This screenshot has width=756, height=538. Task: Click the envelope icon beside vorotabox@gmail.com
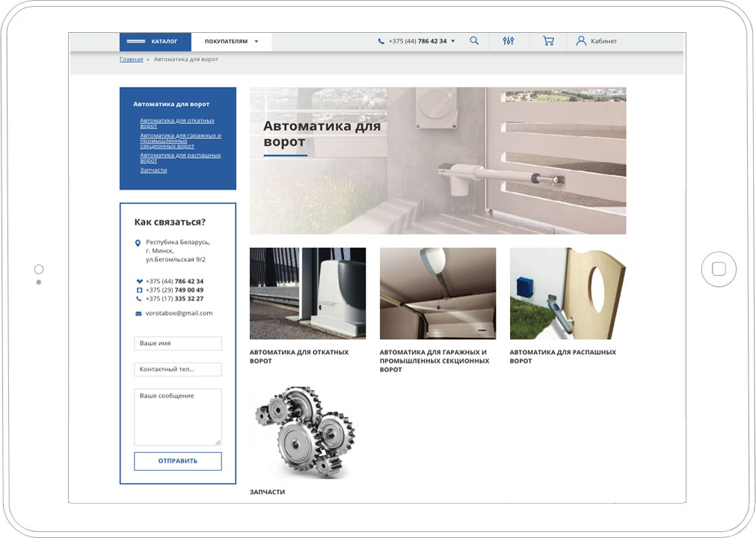point(138,314)
